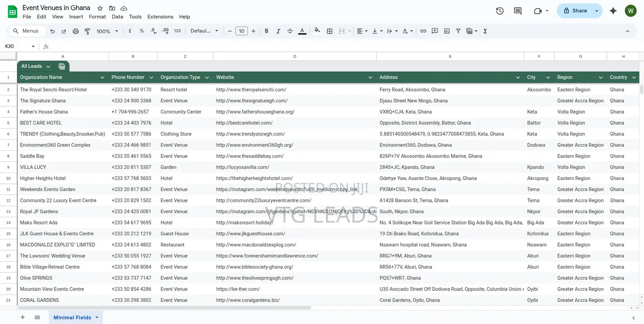This screenshot has height=324, width=644.
Task: Open All Leads table menu
Action: (48, 66)
